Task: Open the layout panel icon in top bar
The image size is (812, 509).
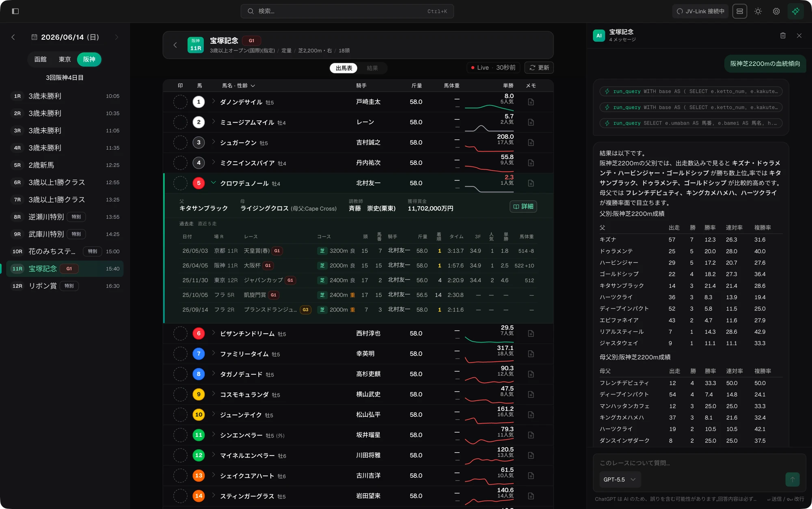Action: [740, 11]
